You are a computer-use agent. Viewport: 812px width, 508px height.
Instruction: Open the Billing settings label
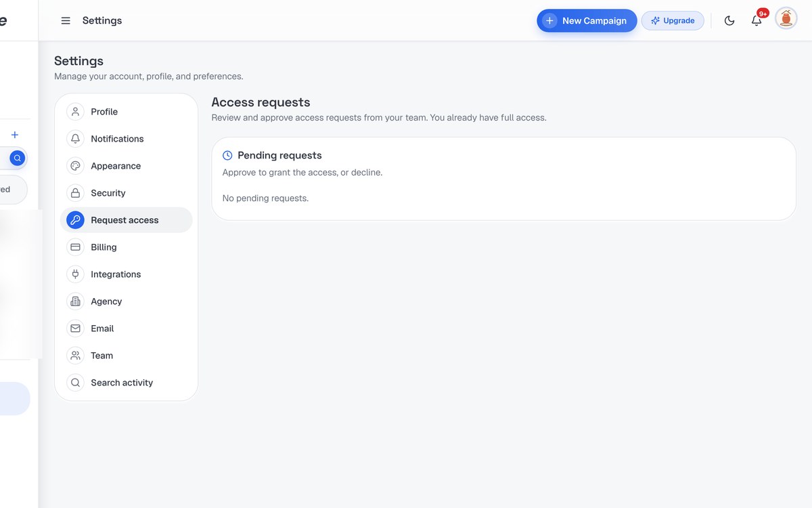(104, 247)
